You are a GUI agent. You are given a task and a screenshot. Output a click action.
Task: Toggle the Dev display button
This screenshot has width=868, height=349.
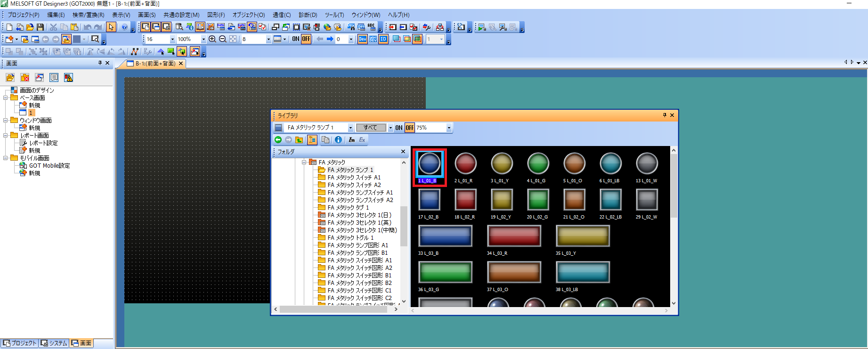click(363, 39)
